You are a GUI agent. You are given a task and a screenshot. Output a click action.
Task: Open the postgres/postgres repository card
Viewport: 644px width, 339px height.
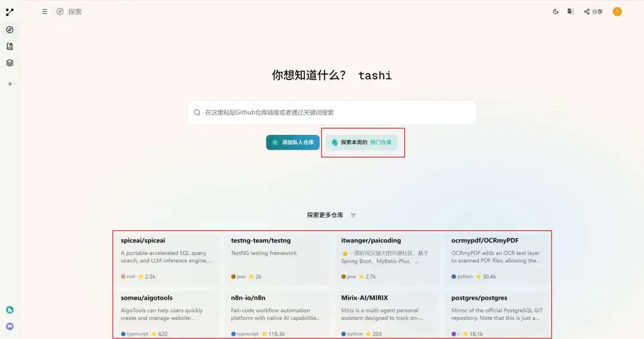point(497,315)
